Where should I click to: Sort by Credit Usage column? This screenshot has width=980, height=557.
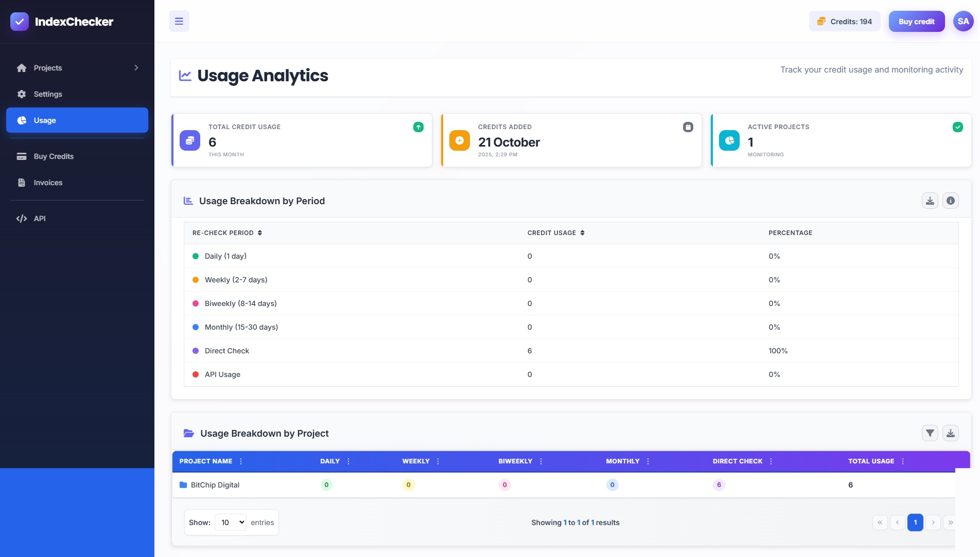pos(582,233)
